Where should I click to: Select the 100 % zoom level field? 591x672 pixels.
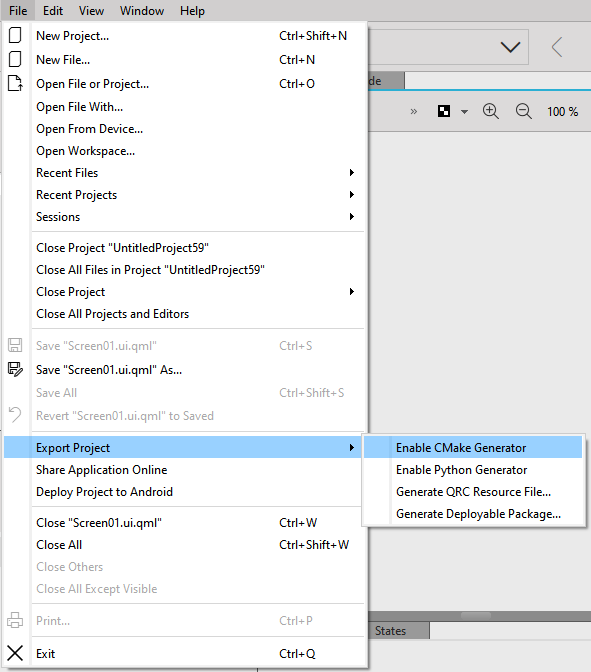point(562,112)
